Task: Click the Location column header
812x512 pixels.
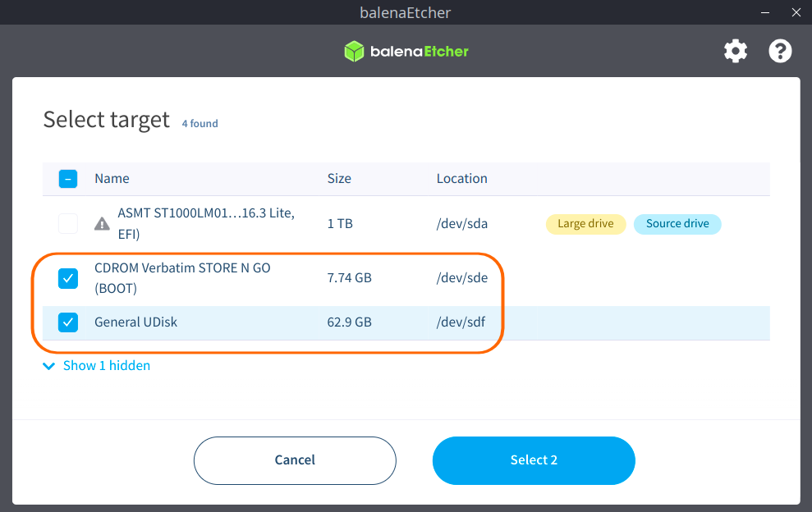Action: [461, 179]
